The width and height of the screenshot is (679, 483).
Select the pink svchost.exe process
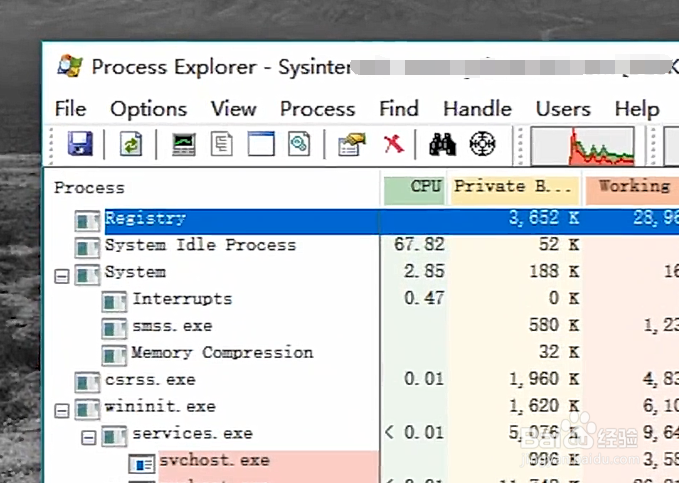[x=214, y=460]
